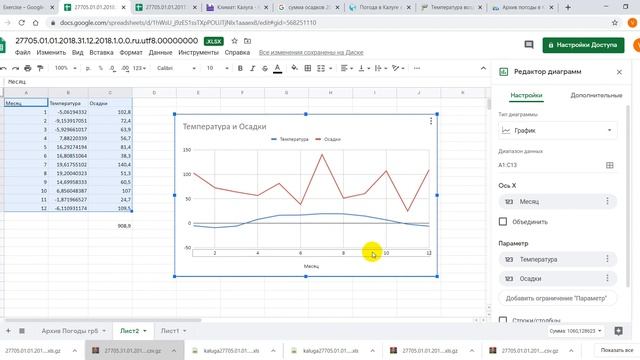Star the spreadsheet document
This screenshot has width=640, height=360.
coord(234,41)
